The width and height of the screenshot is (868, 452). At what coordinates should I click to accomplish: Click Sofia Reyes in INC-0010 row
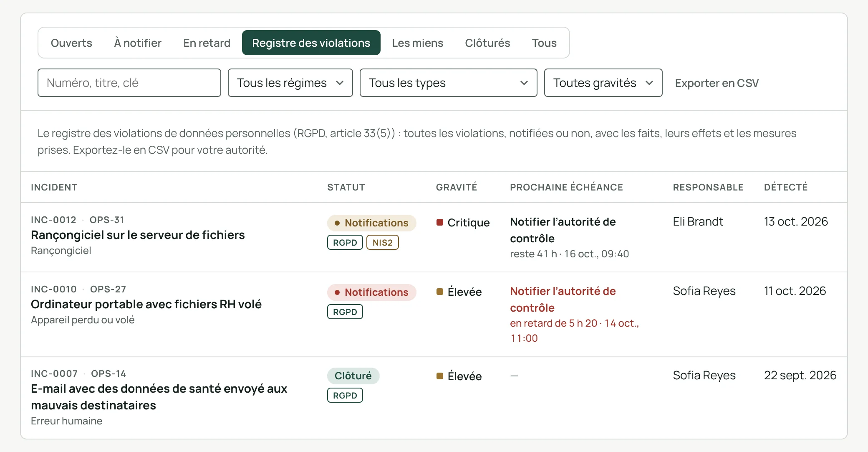pyautogui.click(x=704, y=291)
